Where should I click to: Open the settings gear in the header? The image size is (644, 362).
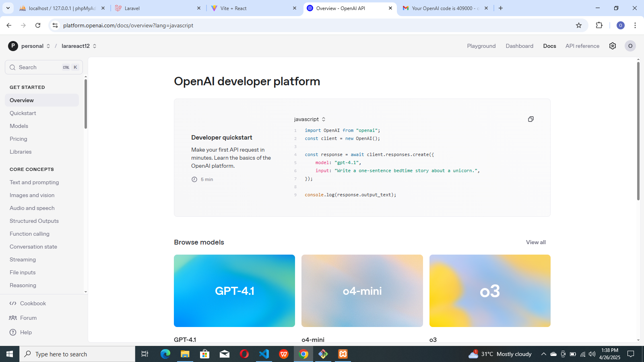(x=613, y=46)
